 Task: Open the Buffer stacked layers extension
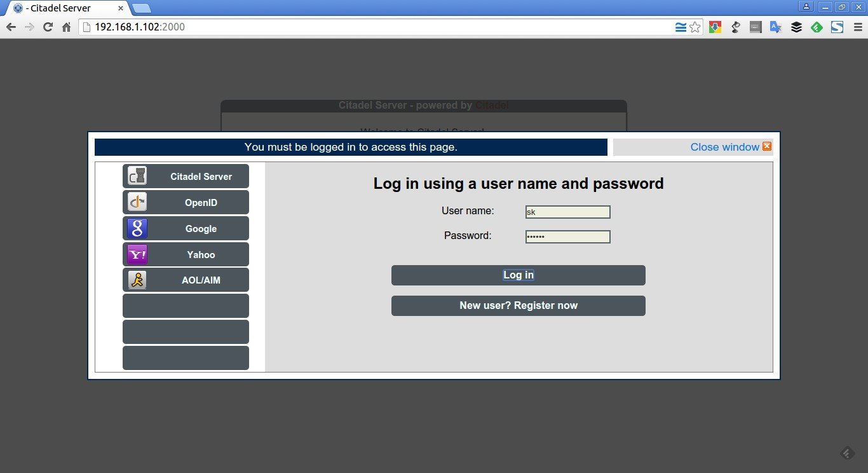(x=796, y=27)
